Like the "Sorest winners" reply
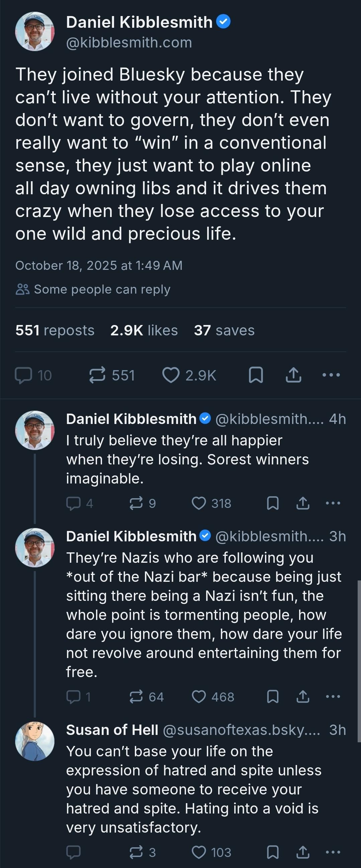Viewport: 361px width, 868px height. (199, 503)
